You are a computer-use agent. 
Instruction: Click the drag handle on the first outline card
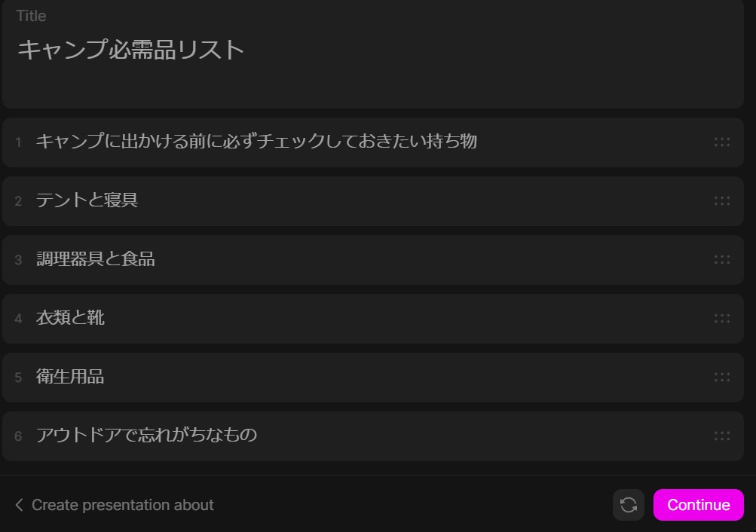722,142
